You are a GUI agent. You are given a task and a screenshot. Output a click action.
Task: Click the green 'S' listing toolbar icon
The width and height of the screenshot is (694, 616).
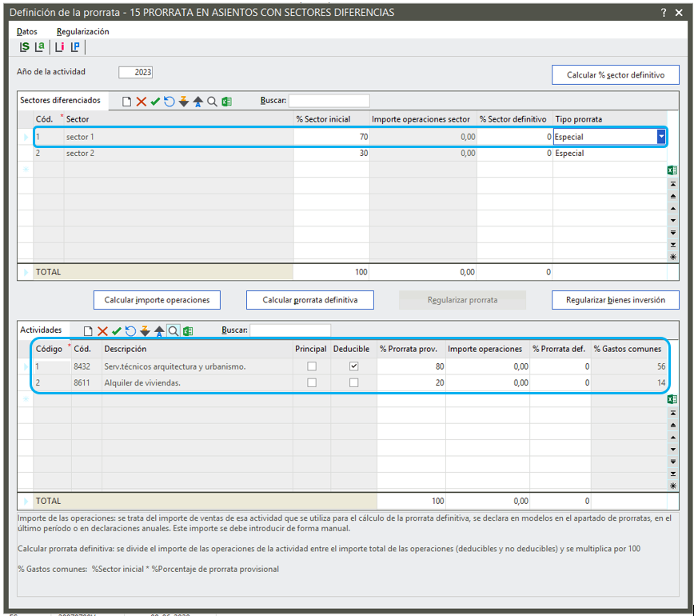(24, 47)
